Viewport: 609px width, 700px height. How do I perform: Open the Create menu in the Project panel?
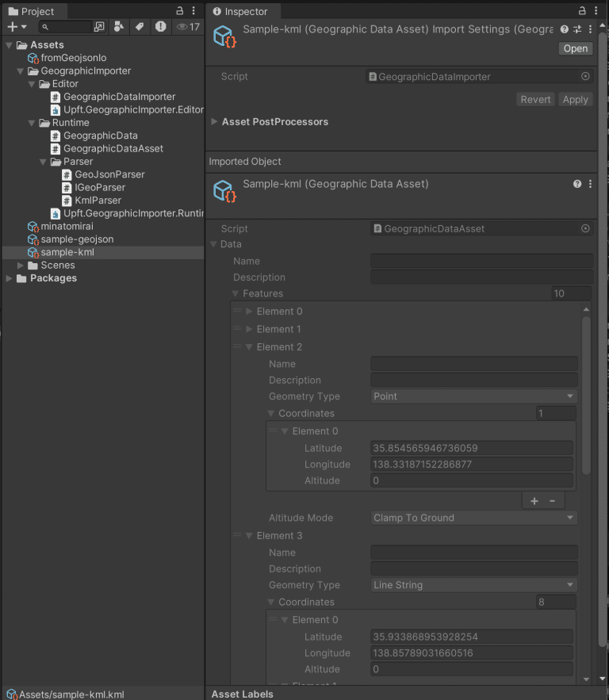coord(14,27)
